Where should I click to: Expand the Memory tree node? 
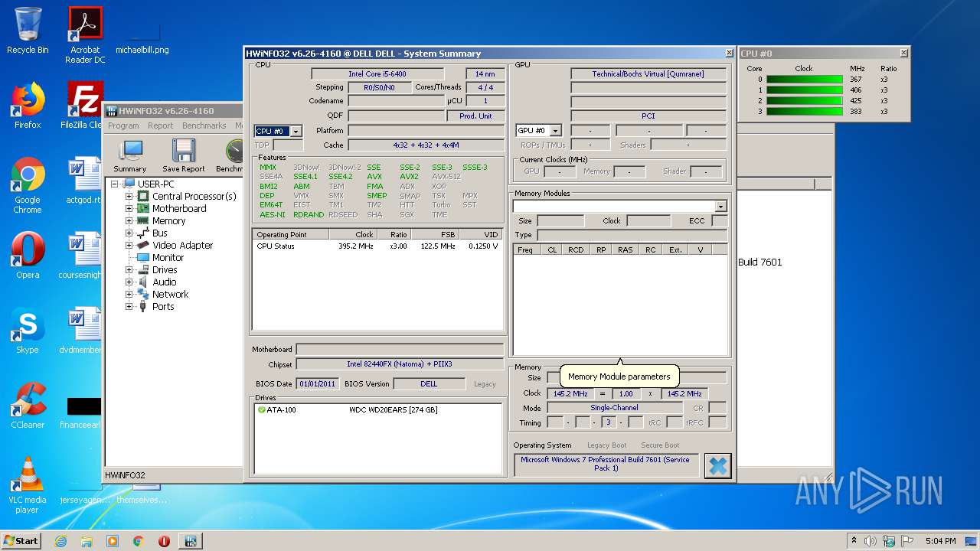tap(129, 221)
